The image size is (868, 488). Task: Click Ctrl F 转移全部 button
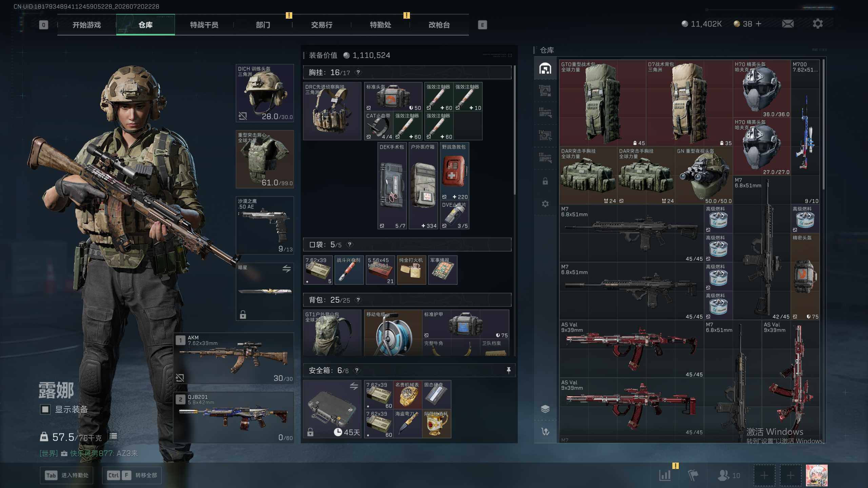[x=132, y=475]
